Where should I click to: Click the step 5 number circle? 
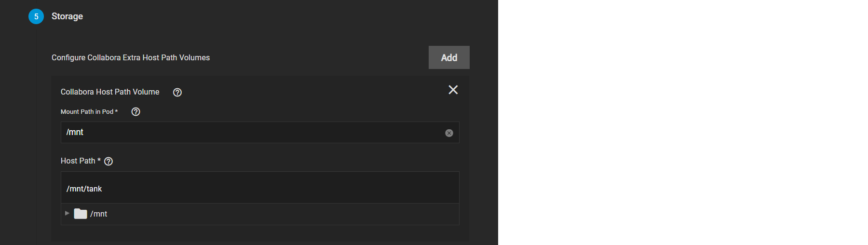[36, 16]
